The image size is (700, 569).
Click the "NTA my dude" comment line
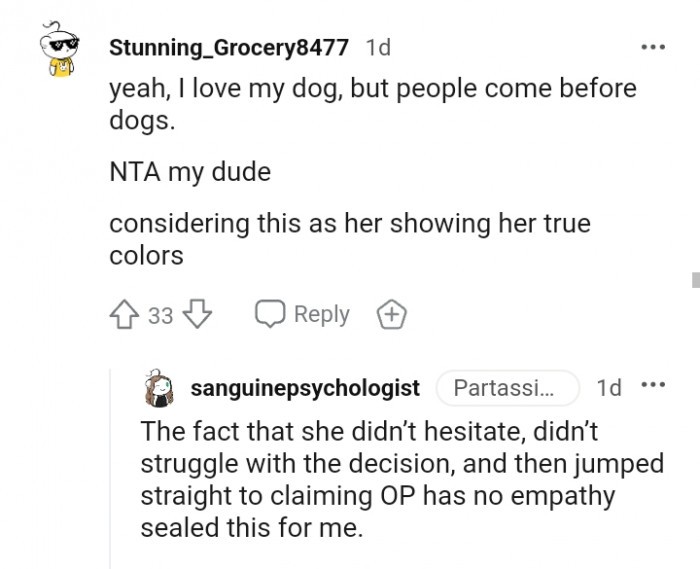[x=190, y=171]
